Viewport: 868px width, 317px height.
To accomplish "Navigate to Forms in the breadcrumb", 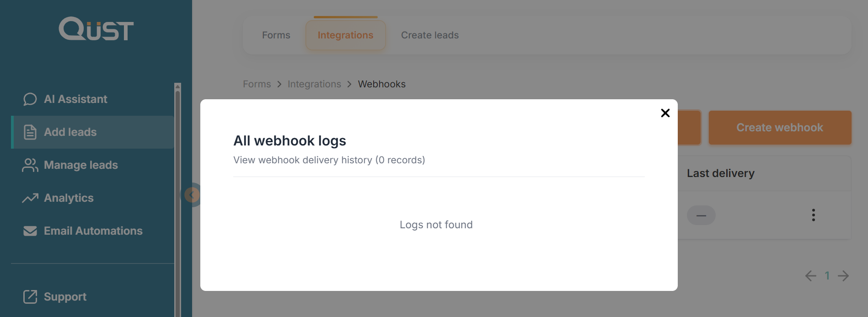I will pyautogui.click(x=257, y=84).
